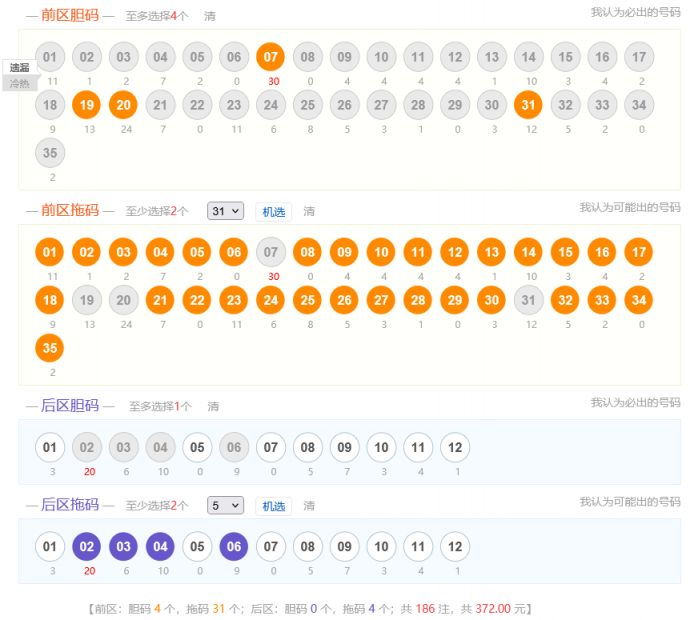Viewport: 690px width, 620px height.
Task: Click 机选 button in 前区拖码 header
Action: point(273,211)
